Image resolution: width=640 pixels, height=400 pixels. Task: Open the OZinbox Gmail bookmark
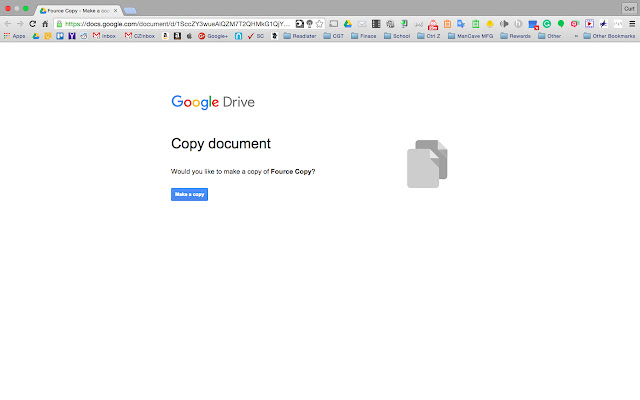[140, 36]
